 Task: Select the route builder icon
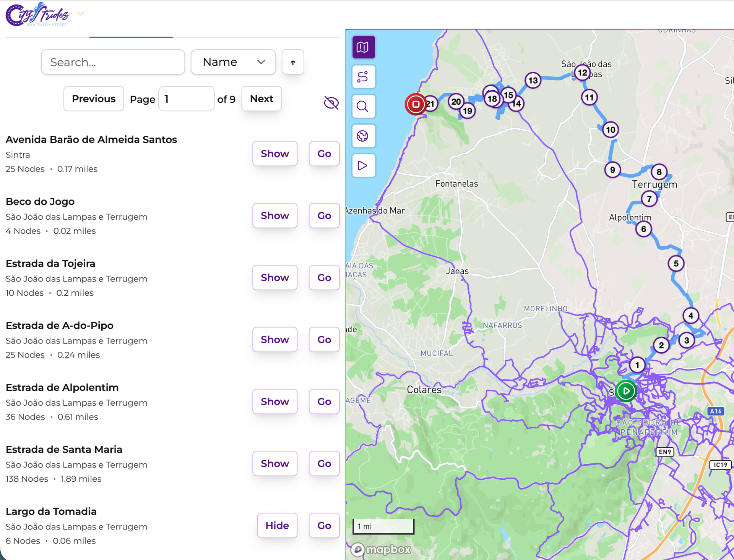tap(363, 77)
